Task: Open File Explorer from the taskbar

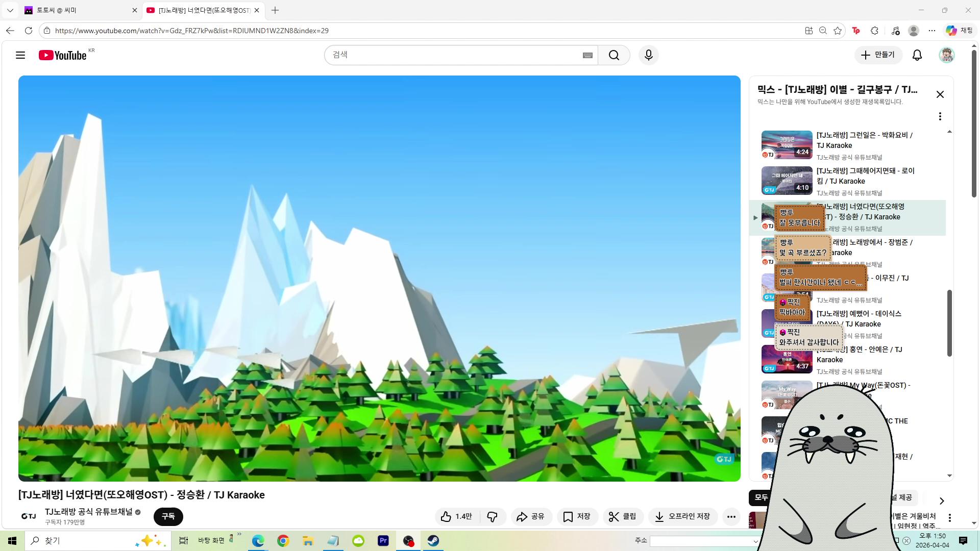Action: [x=308, y=541]
